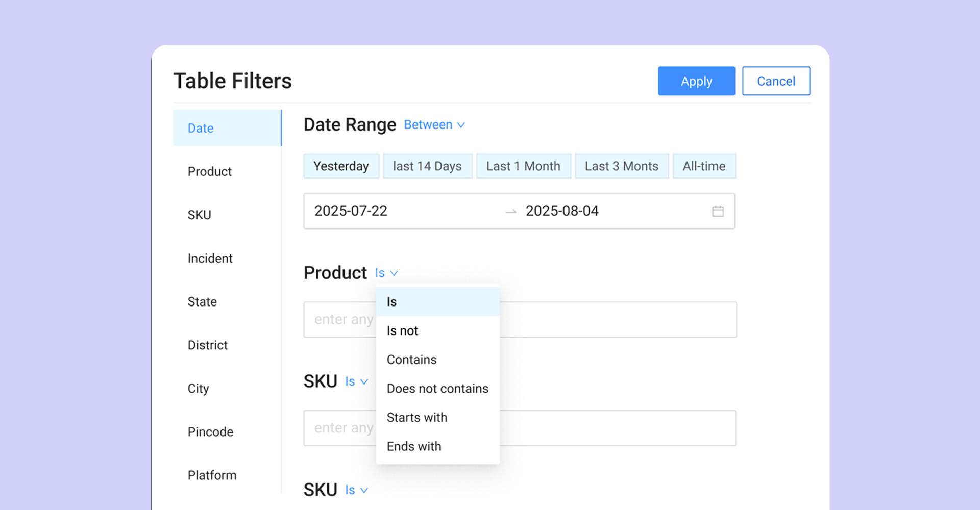
Task: Toggle the Product Is condition dropdown
Action: (386, 273)
